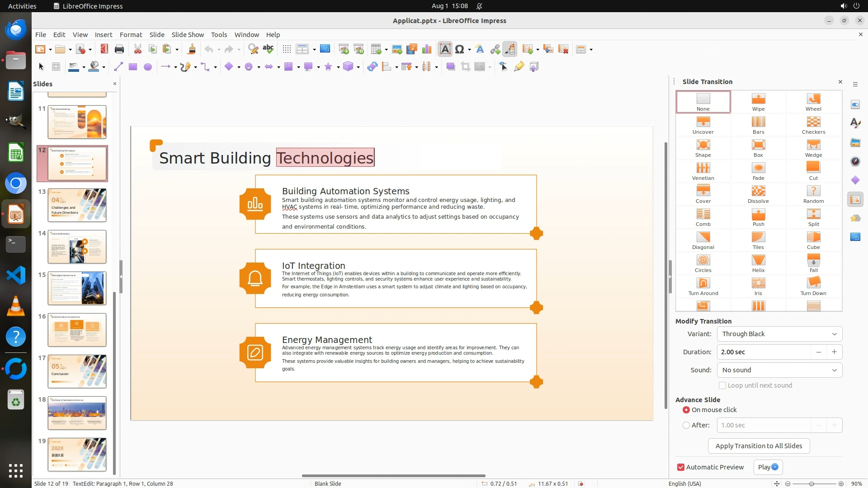Select the Wheel transition effect
The image size is (868, 488).
point(813,102)
